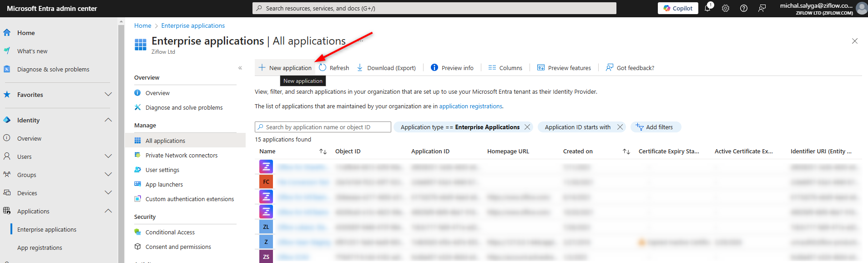
Task: Open App registrations in left navigation
Action: [40, 248]
